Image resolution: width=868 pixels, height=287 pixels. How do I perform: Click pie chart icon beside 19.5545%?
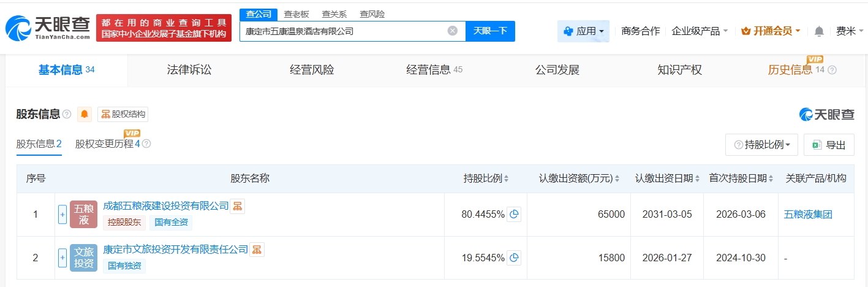point(515,258)
